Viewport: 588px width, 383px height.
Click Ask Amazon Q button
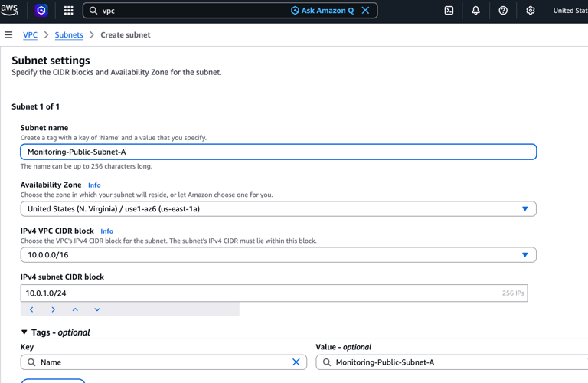pyautogui.click(x=322, y=11)
